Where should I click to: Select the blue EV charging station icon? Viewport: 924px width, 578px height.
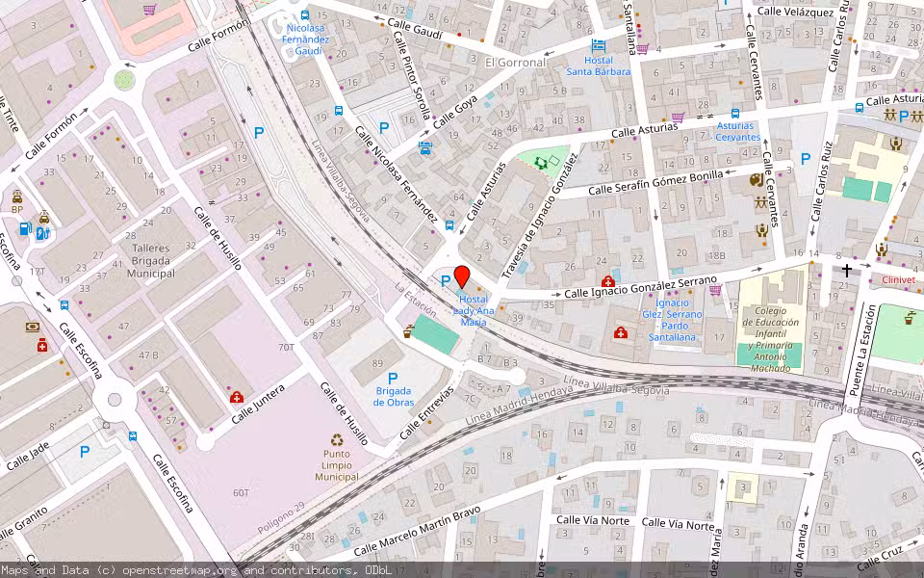pyautogui.click(x=41, y=234)
